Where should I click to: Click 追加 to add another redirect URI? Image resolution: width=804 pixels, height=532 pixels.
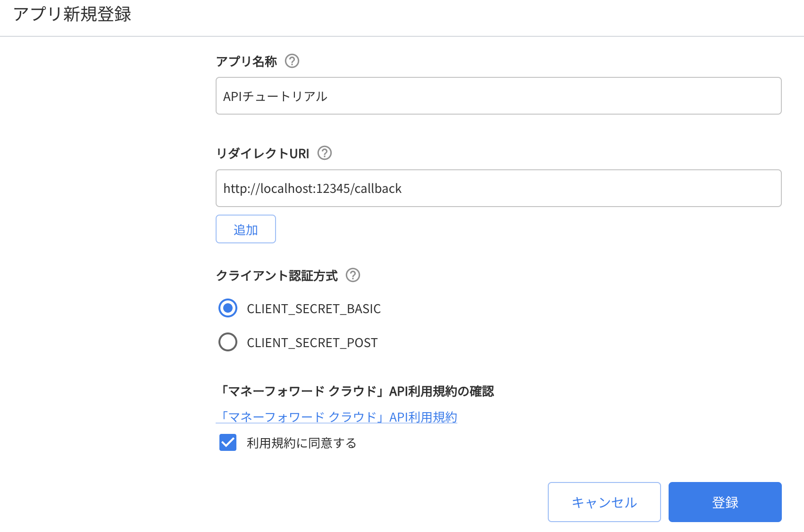[245, 229]
